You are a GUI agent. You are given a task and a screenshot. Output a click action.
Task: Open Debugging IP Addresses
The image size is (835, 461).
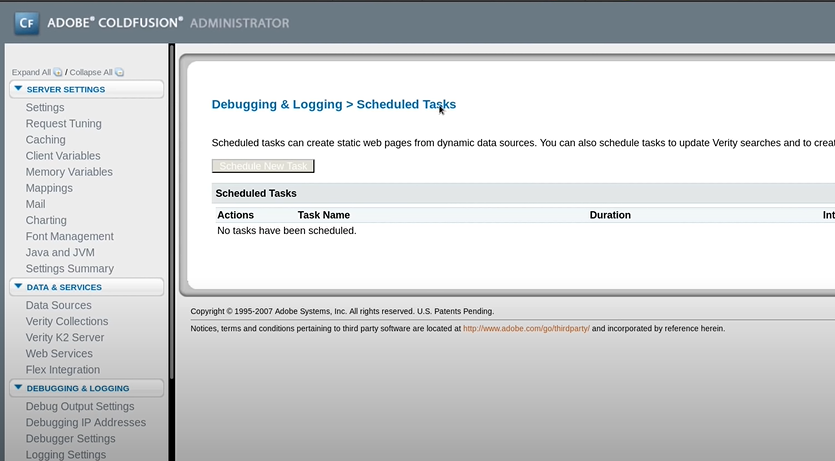click(86, 423)
